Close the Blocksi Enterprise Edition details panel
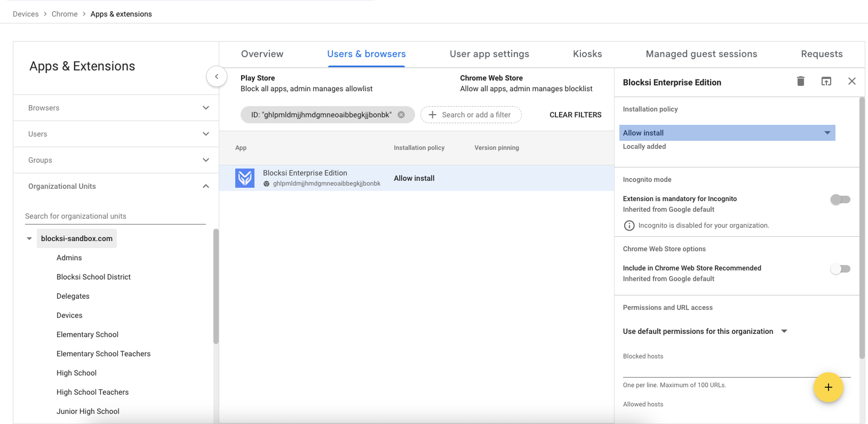Viewport: 868px width, 424px height. tap(852, 81)
